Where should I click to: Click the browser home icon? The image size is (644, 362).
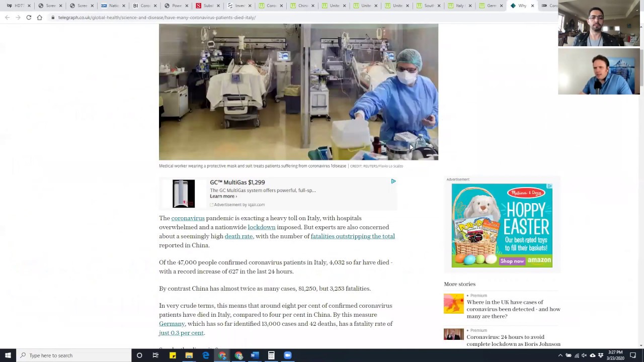pos(40,18)
